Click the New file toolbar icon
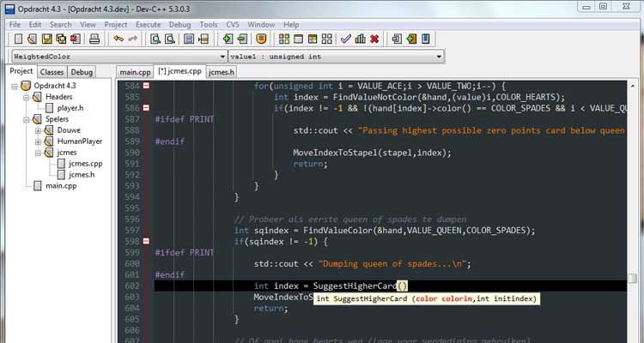Screen dimensions: 644x343 point(18,39)
